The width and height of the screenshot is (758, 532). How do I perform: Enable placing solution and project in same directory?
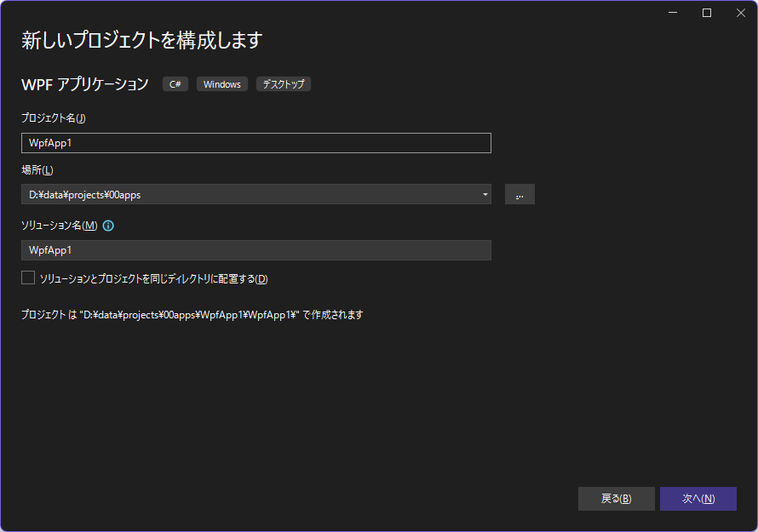pyautogui.click(x=28, y=277)
